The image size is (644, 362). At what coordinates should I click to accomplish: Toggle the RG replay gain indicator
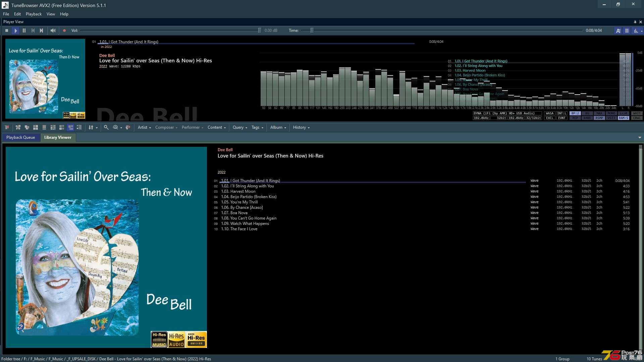coord(587,113)
